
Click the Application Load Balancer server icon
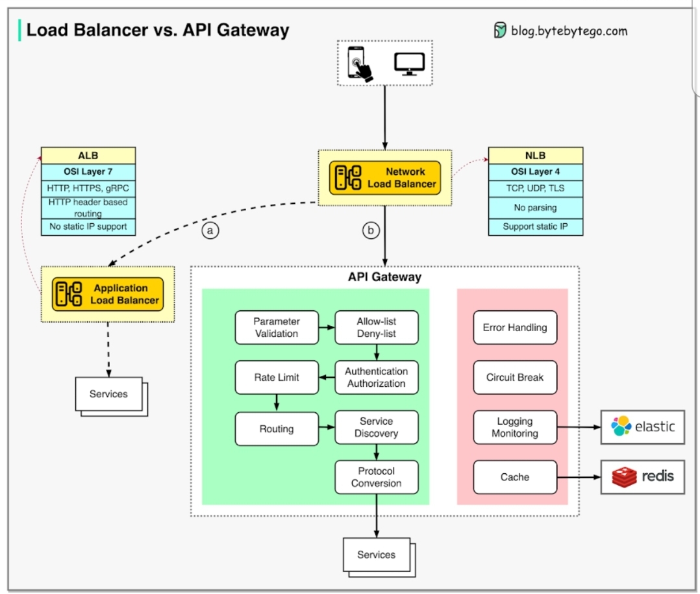(68, 294)
